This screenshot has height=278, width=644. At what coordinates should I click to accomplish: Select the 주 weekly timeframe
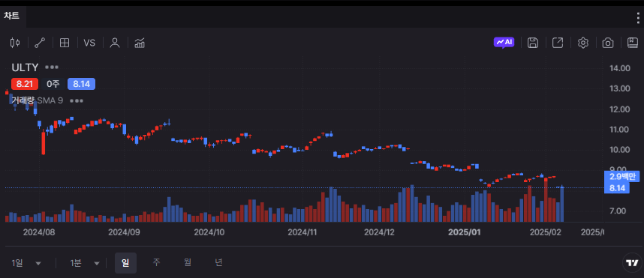point(156,263)
